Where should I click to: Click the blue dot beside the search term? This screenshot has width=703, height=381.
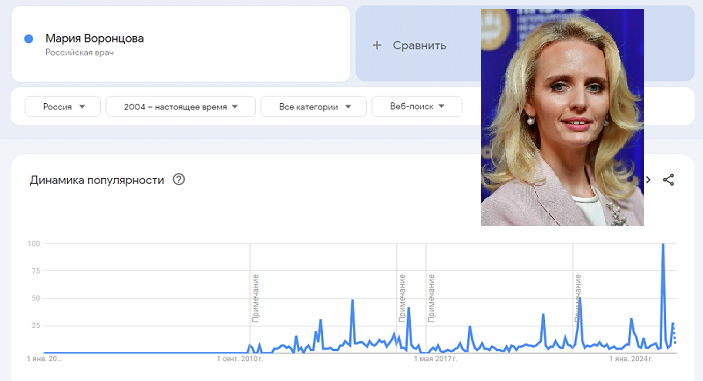[29, 39]
